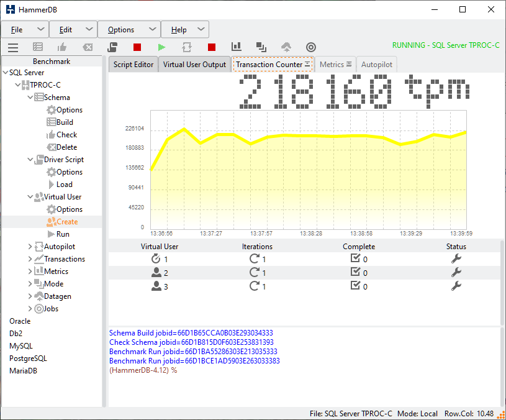
Task: Click the Transaction Counter tab detach icon
Action: (x=307, y=64)
